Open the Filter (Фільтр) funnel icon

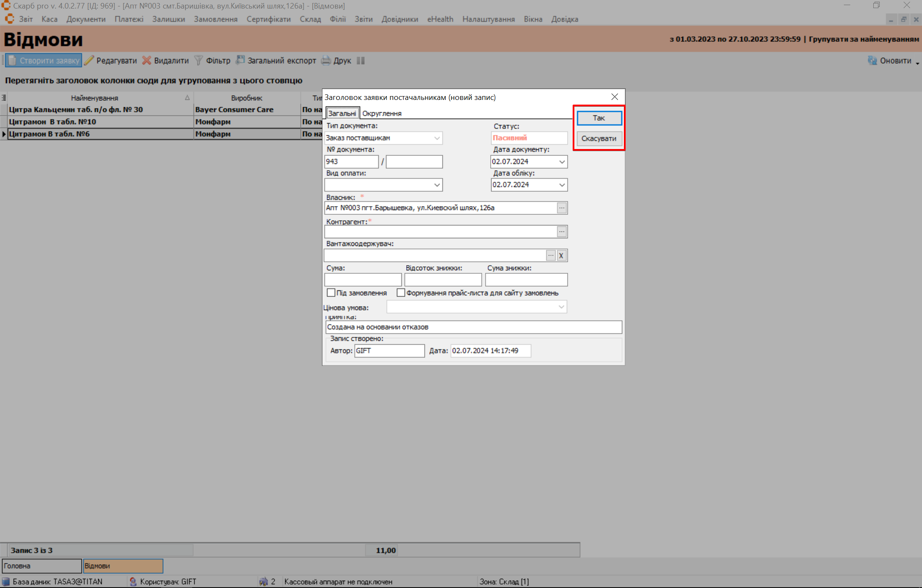[199, 61]
